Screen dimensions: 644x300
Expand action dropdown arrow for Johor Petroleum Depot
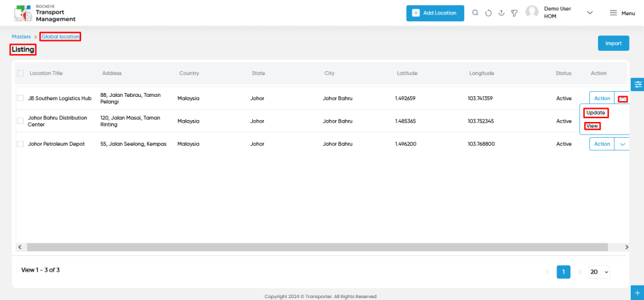pos(623,144)
